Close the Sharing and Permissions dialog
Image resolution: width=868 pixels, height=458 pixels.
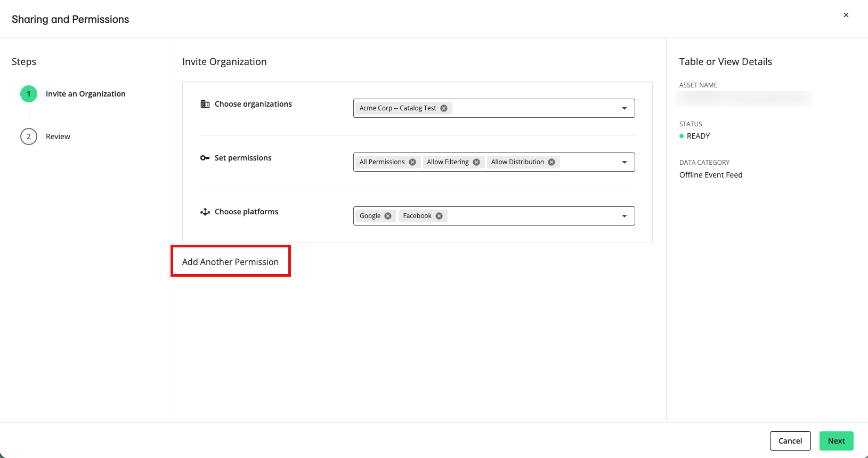846,15
